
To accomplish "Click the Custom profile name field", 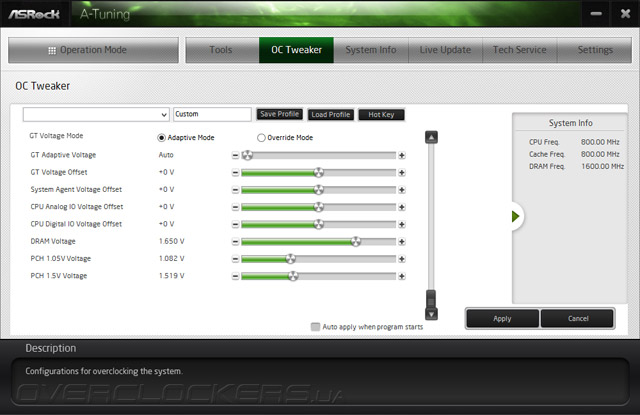I will point(212,114).
